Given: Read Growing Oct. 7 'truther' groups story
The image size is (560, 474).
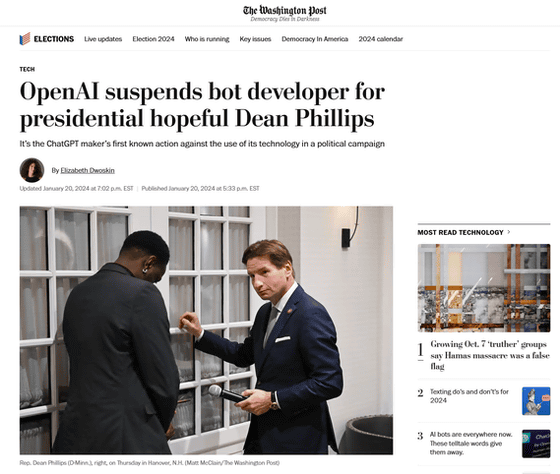Looking at the screenshot, I should (490, 355).
